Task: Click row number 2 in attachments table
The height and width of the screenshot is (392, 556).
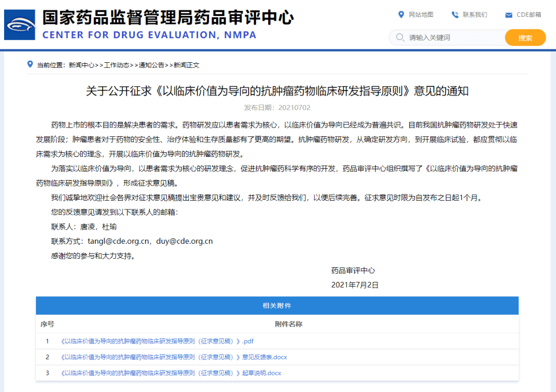Action: (47, 357)
